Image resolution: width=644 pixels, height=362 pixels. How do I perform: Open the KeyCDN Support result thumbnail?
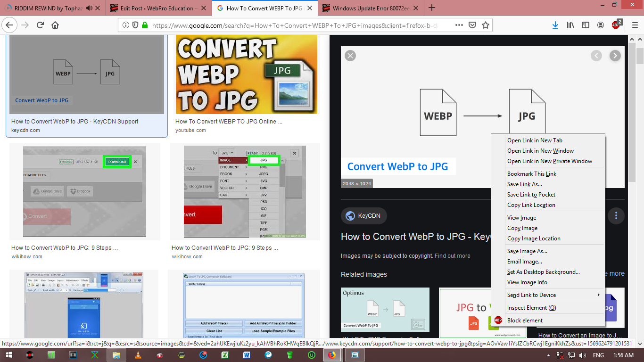coord(87,74)
